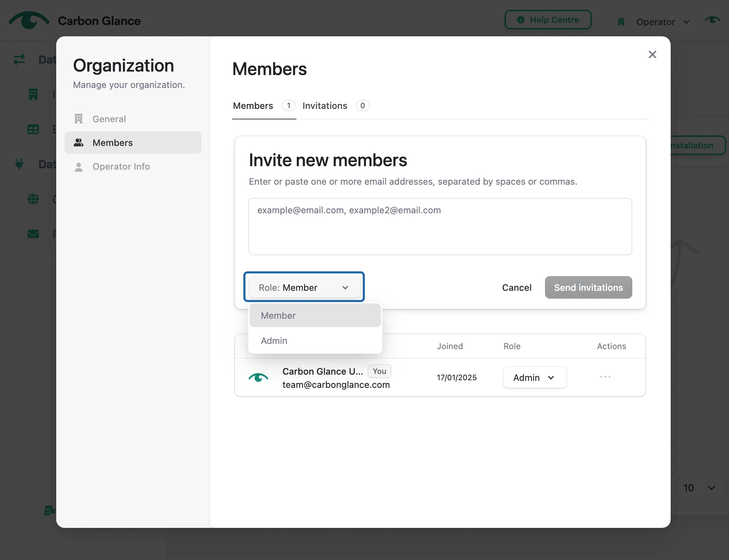Click the eye avatar icon in the header
The width and height of the screenshot is (729, 560).
pos(712,20)
